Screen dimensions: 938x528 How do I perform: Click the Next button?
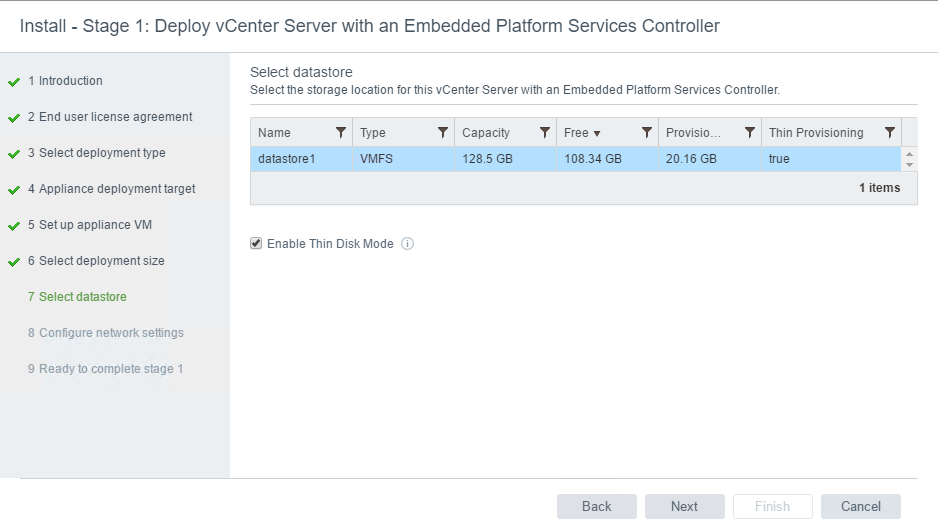click(684, 506)
